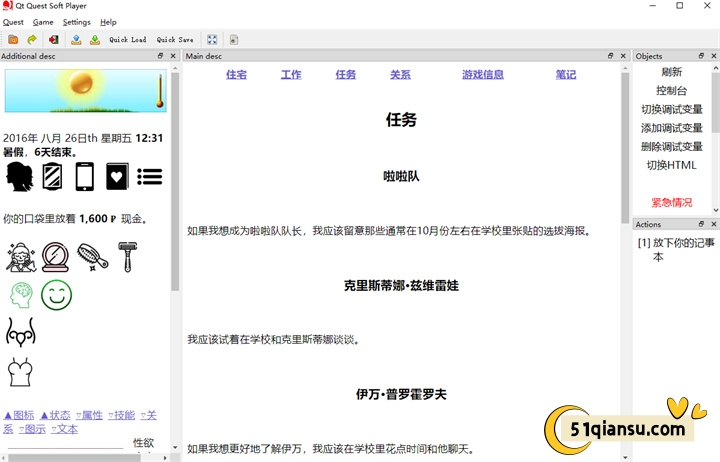Toggle 切换调试变量 in the Objects panel

pyautogui.click(x=671, y=109)
